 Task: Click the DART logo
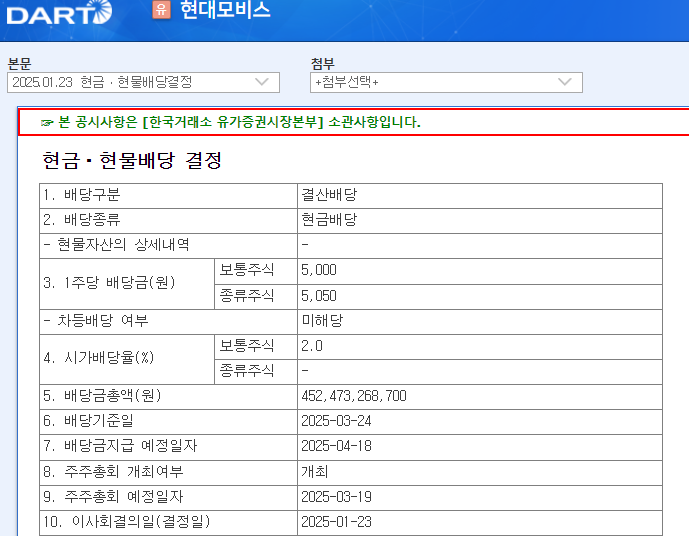[59, 13]
